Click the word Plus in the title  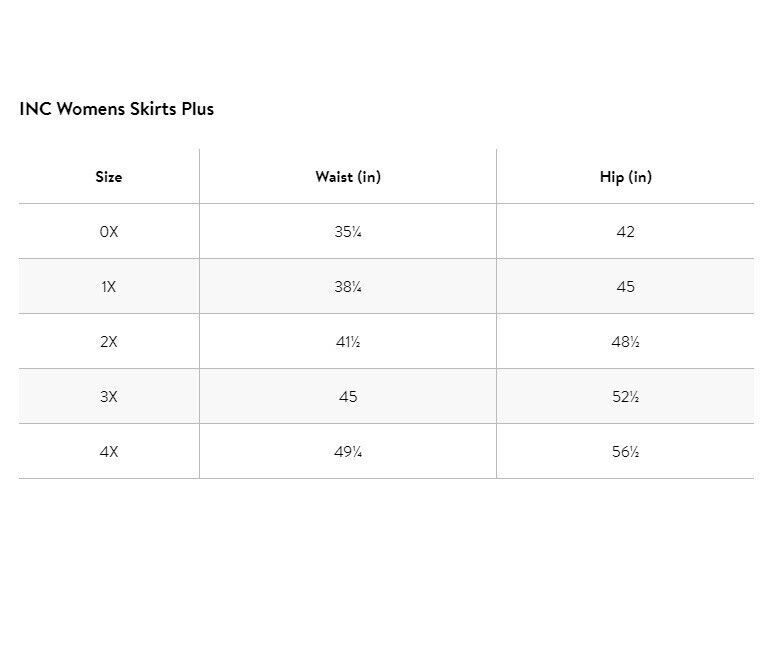(197, 109)
